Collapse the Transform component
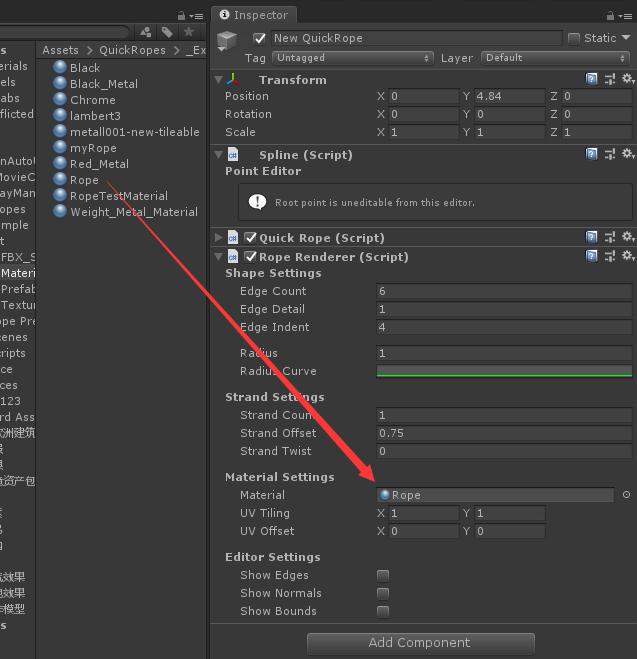The height and width of the screenshot is (659, 637). click(x=218, y=79)
